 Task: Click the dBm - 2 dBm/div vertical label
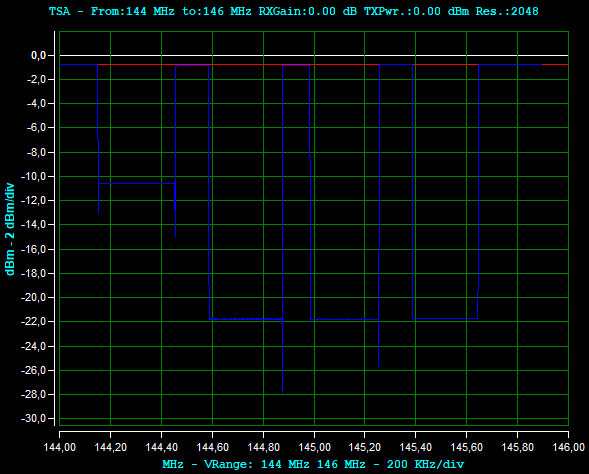click(x=10, y=229)
